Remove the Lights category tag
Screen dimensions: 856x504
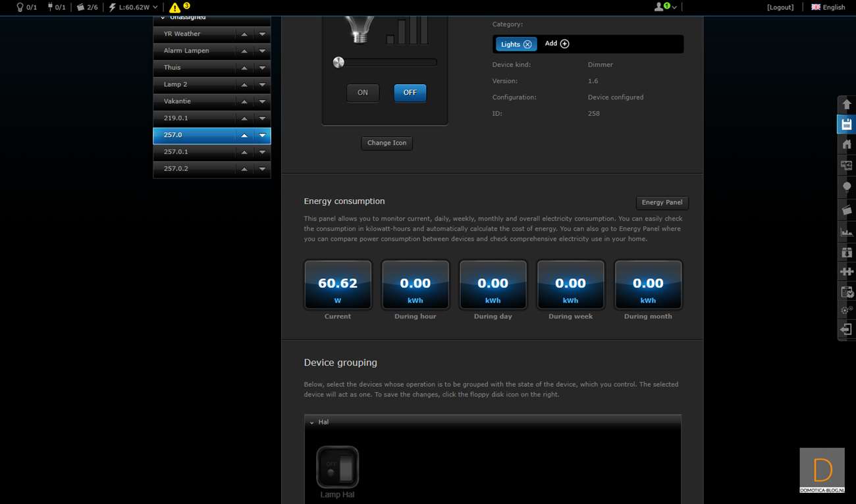527,44
